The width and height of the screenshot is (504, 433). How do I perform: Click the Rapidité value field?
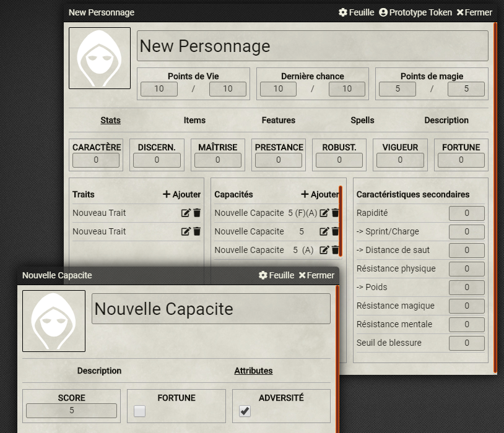click(x=466, y=213)
